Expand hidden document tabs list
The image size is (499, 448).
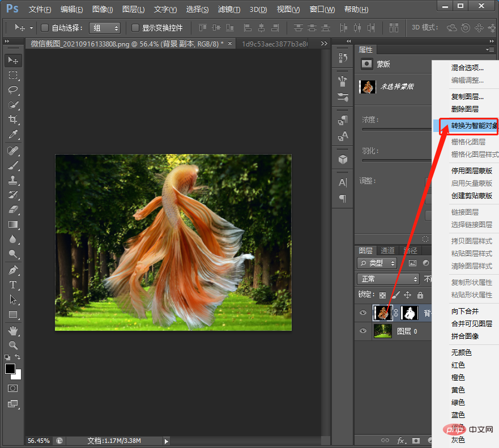pos(324,43)
